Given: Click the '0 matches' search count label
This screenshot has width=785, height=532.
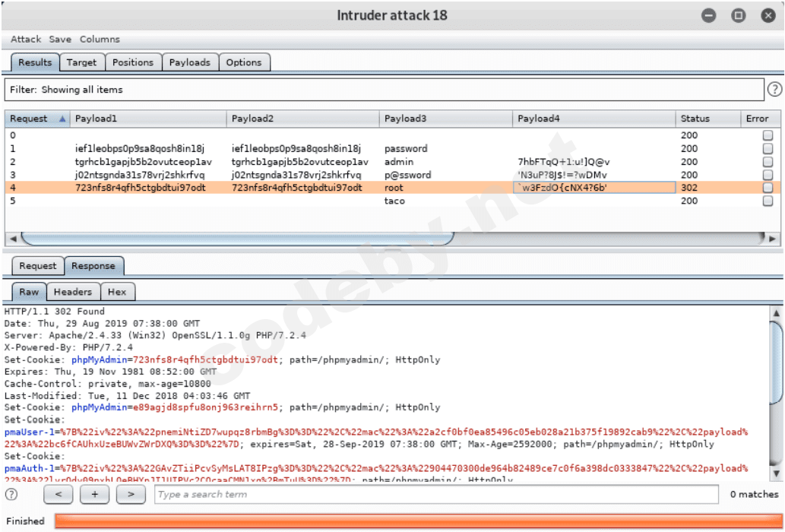Looking at the screenshot, I should point(754,495).
